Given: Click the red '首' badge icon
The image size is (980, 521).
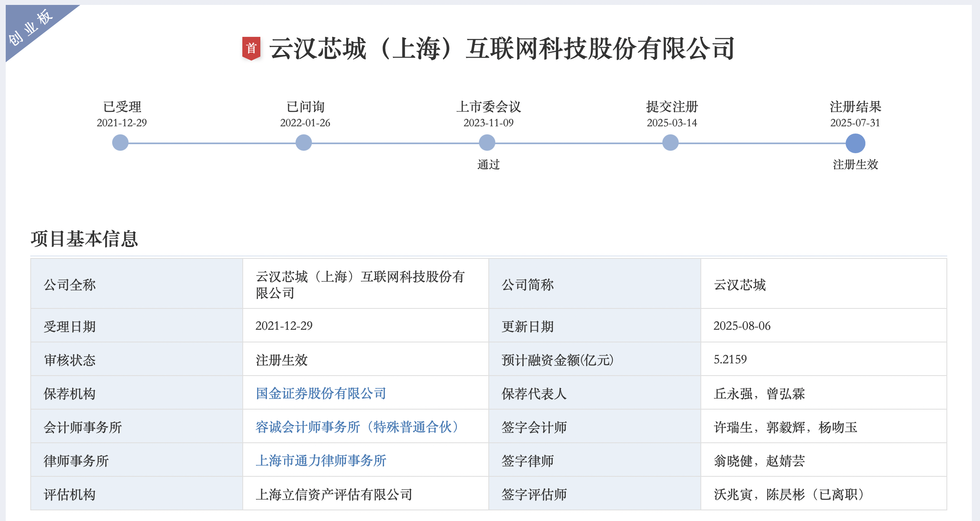Looking at the screenshot, I should coord(251,48).
